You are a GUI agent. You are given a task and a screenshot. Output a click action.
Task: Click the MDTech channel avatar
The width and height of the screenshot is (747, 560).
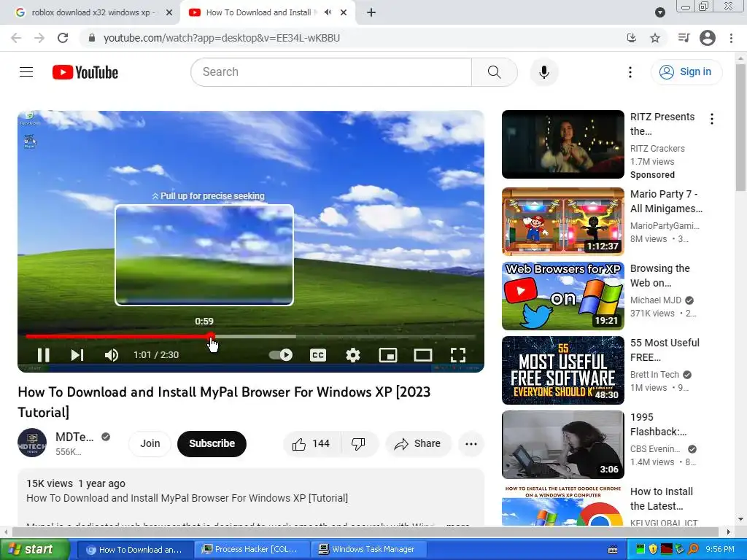[x=32, y=443]
